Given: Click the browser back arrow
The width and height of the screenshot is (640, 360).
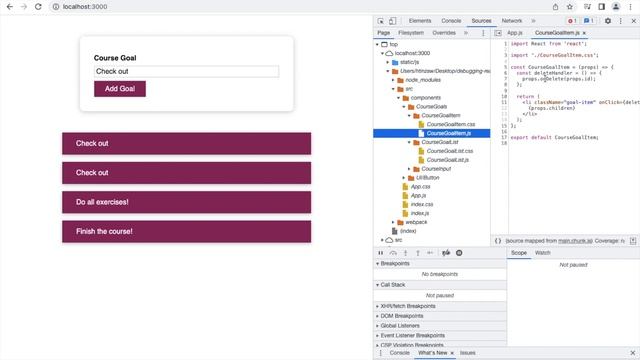Looking at the screenshot, I should point(9,7).
